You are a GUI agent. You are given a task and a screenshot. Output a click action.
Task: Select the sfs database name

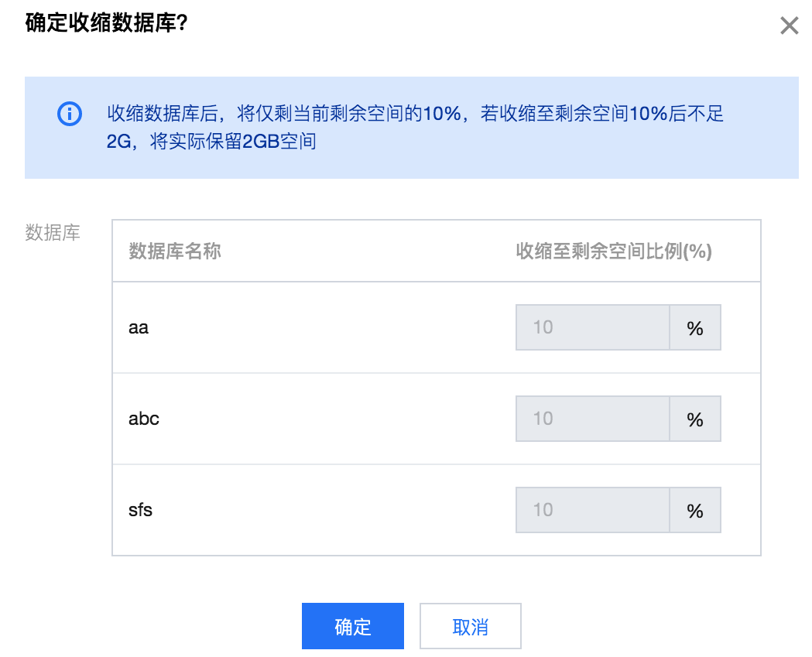[140, 510]
